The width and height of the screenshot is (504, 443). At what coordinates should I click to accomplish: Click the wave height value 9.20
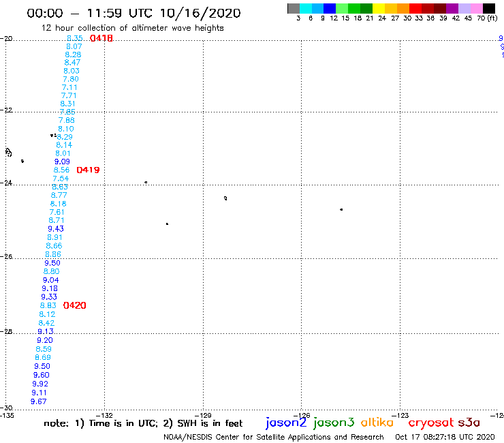pos(45,340)
